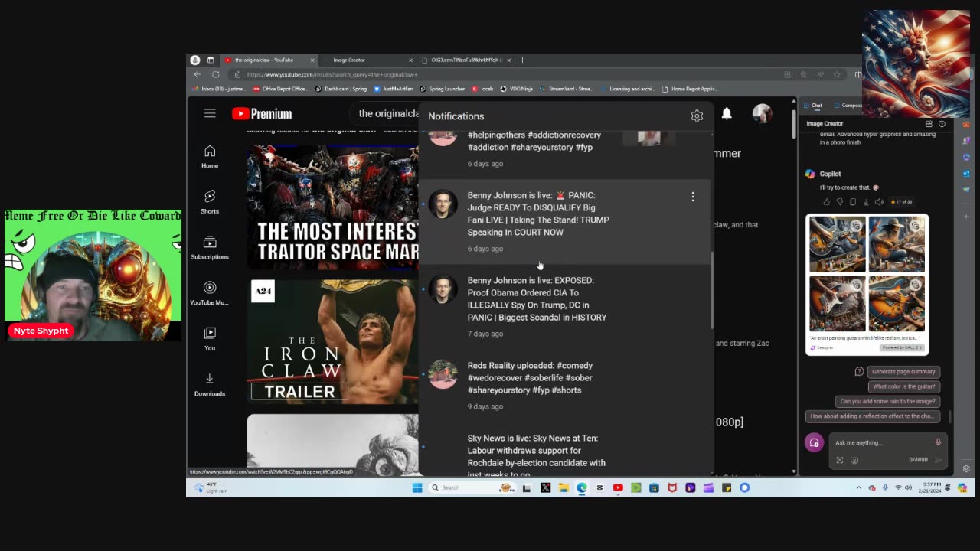Open Shorts in the sidebar
The width and height of the screenshot is (980, 551).
(210, 202)
